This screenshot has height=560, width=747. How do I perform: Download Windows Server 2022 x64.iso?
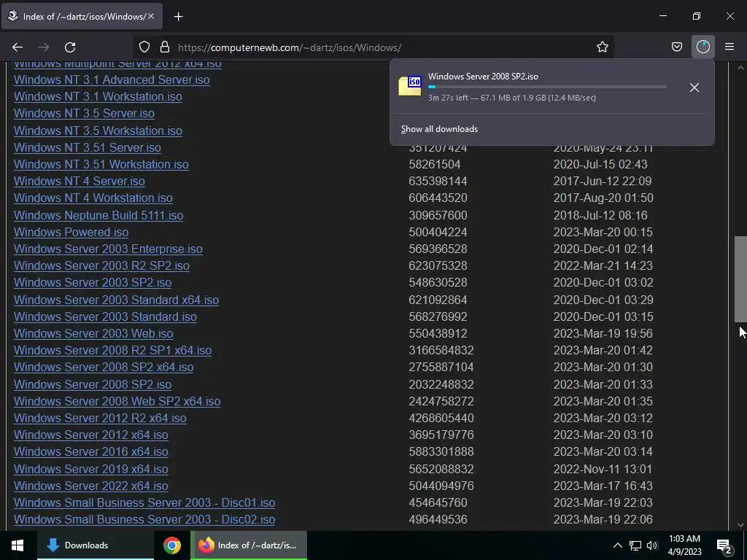tap(91, 486)
